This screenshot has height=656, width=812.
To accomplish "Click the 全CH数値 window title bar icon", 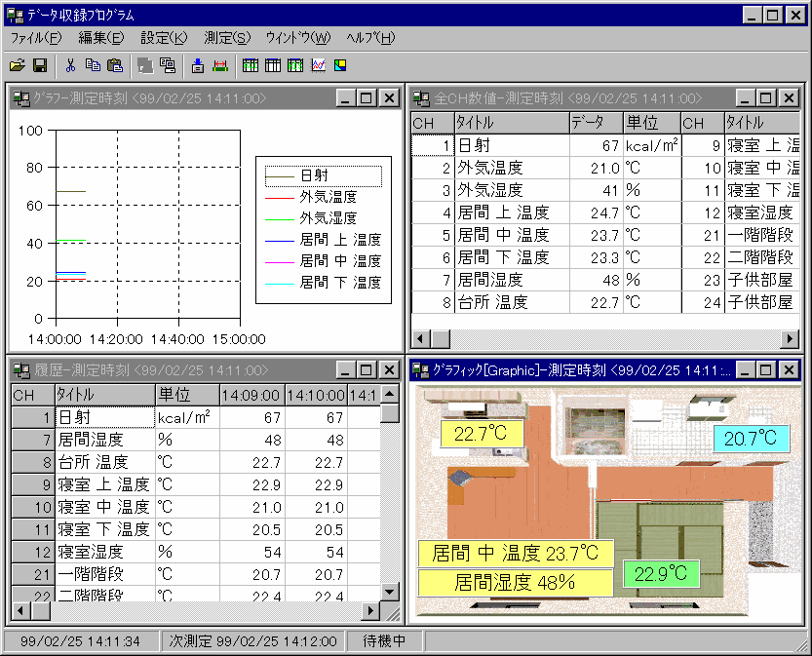I will (x=420, y=98).
